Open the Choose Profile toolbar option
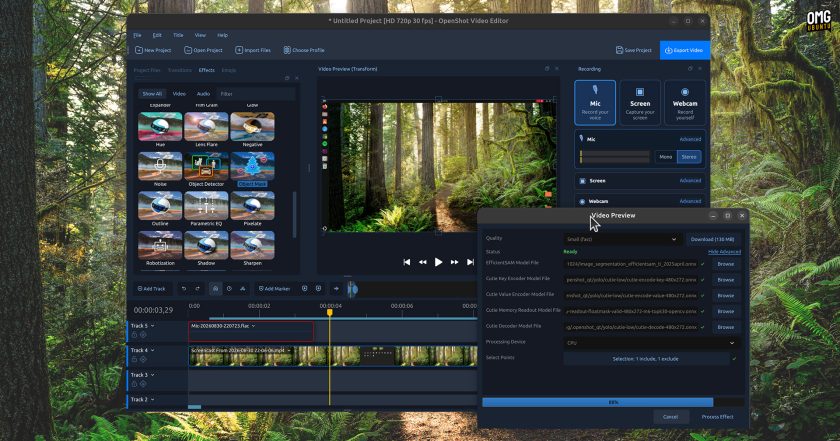Screen dimensions: 840x441 coord(304,50)
